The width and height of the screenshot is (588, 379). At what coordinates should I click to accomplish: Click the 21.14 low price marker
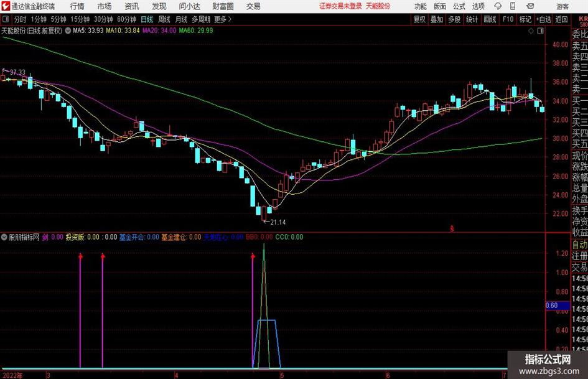point(278,222)
